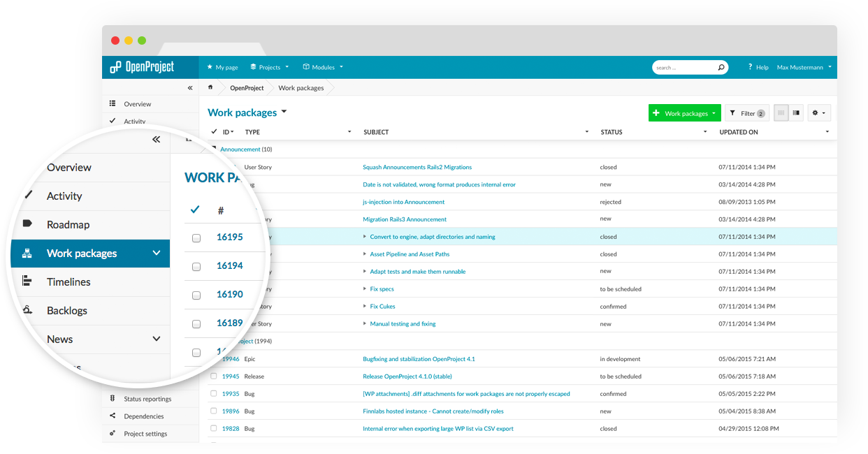
Task: Click the Modules cube icon
Action: pos(306,67)
